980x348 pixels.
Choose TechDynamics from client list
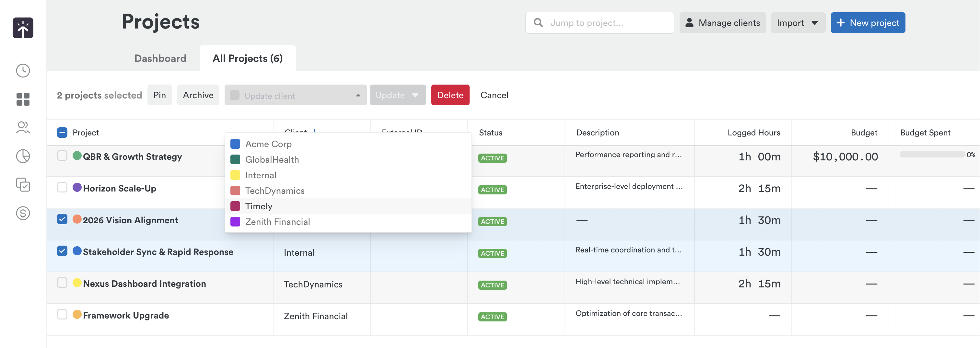[348, 191]
